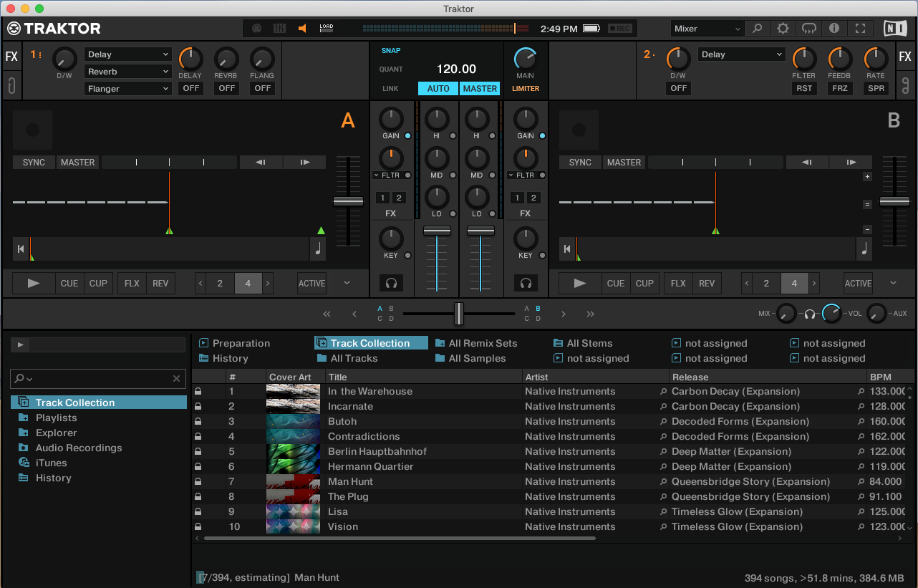The image size is (918, 588).
Task: Click Deck B tempo note icon
Action: [x=865, y=249]
